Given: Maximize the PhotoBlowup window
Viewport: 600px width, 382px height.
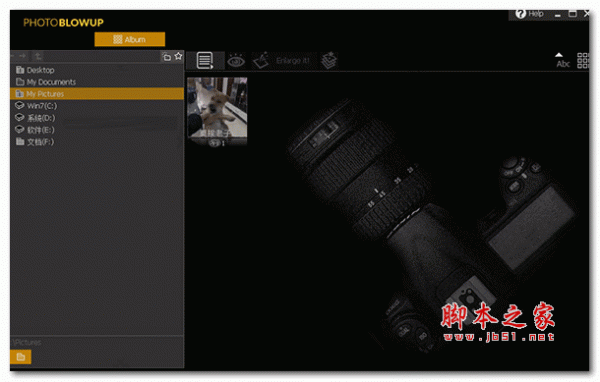Looking at the screenshot, I should (x=572, y=14).
